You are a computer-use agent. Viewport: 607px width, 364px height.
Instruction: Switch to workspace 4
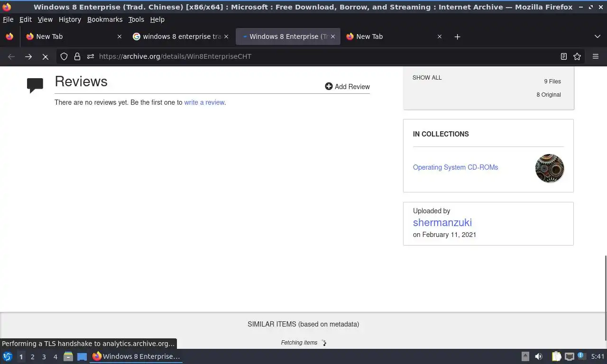tap(55, 357)
